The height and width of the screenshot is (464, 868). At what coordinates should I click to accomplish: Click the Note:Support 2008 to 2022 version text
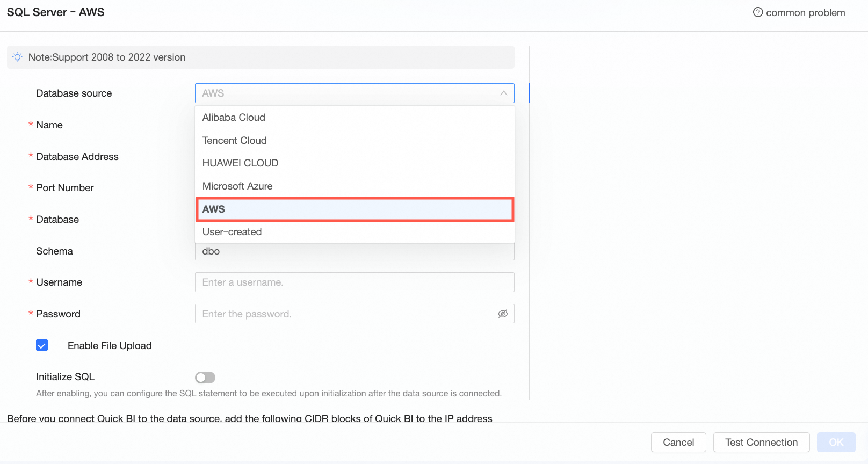[x=107, y=57]
